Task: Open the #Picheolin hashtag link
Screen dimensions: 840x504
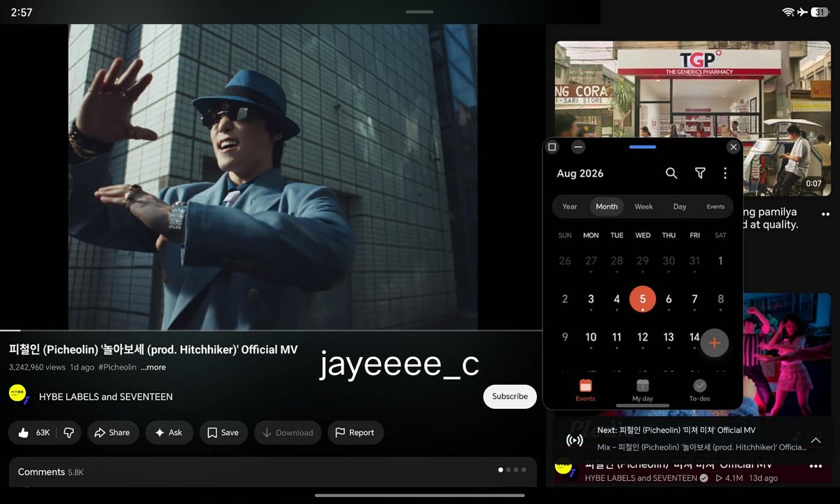Action: (118, 367)
